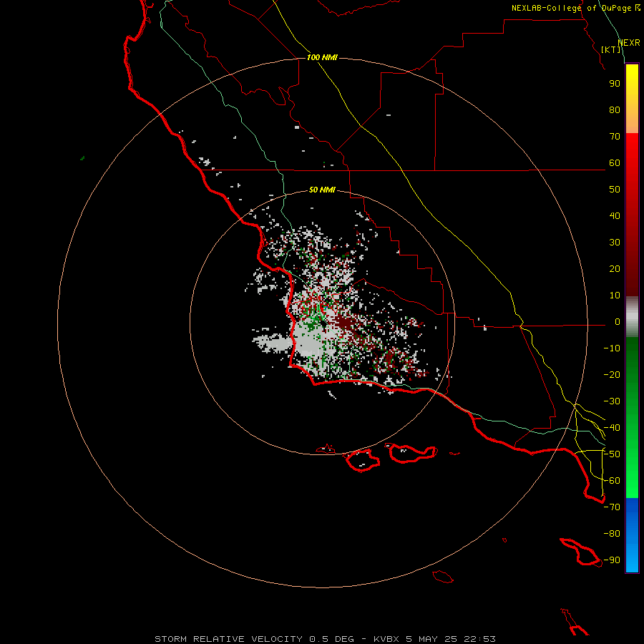Click the legend value 70
The image size is (644, 644).
(x=615, y=137)
